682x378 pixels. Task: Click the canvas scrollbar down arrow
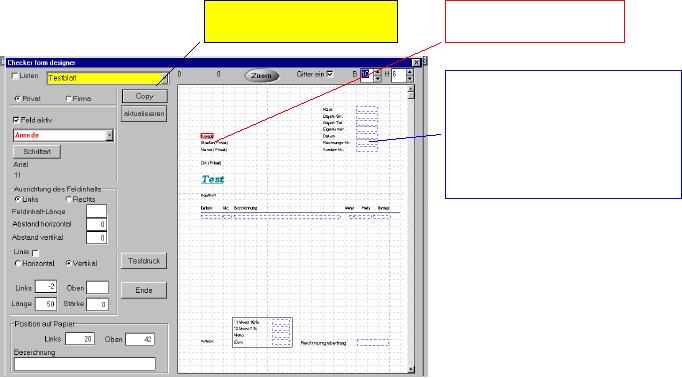(411, 369)
